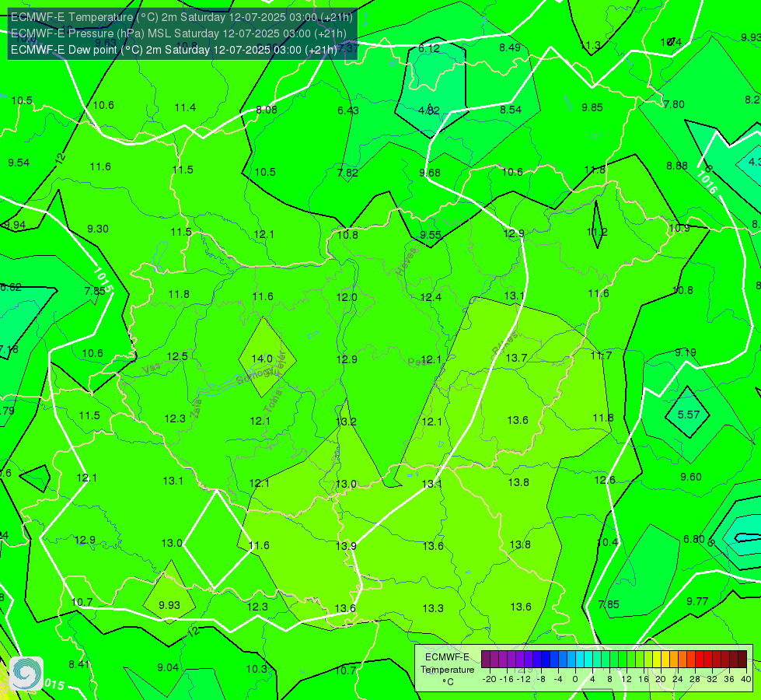This screenshot has height=700, width=761.
Task: Click the -12 tick label in the legend
Action: coord(524,679)
